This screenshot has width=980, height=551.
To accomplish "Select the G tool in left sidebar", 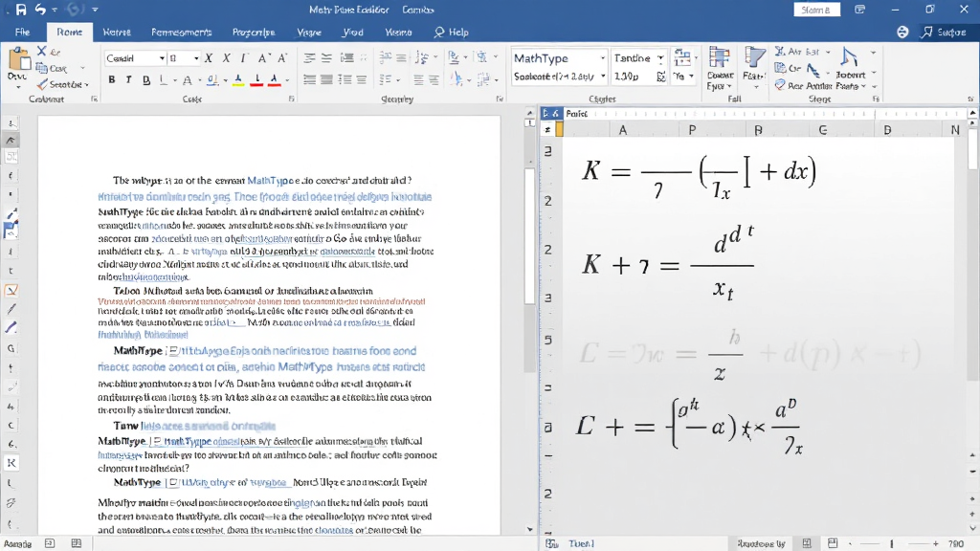I will (x=11, y=348).
